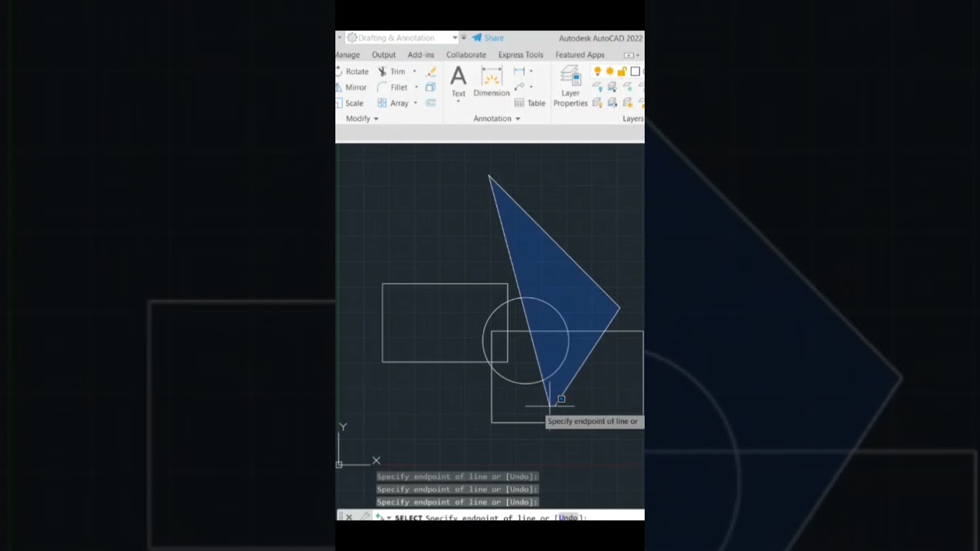Expand Leader dropdown arrow
980x551 pixels.
click(531, 87)
